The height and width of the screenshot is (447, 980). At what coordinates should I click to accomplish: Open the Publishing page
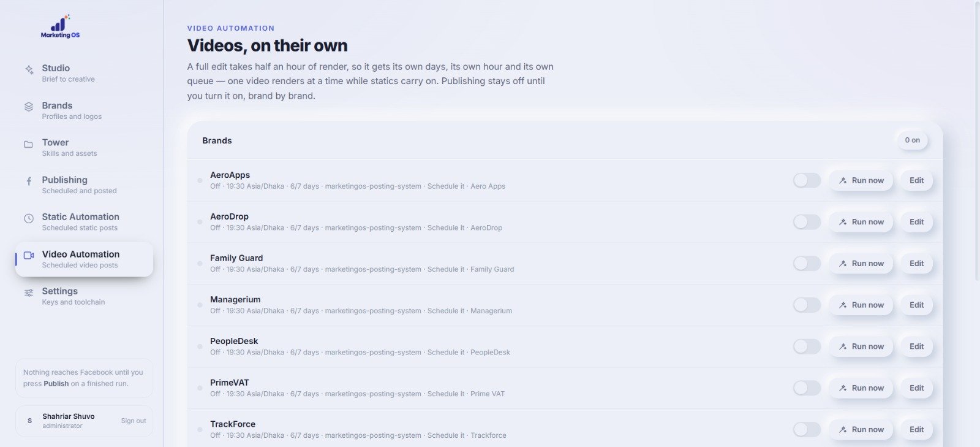coord(84,185)
